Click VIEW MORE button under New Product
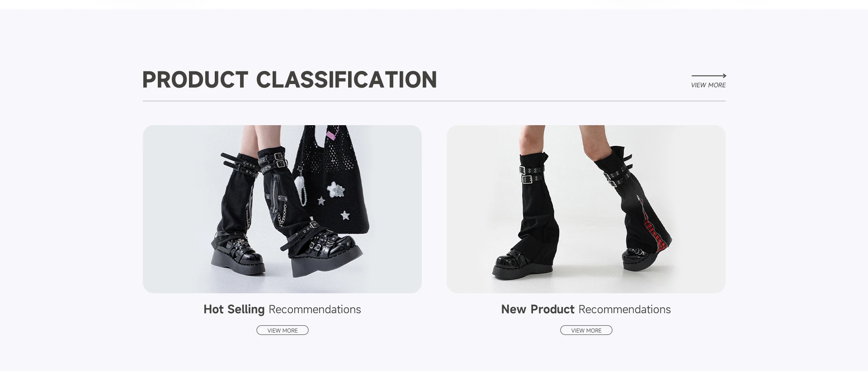This screenshot has width=868, height=371. [586, 330]
